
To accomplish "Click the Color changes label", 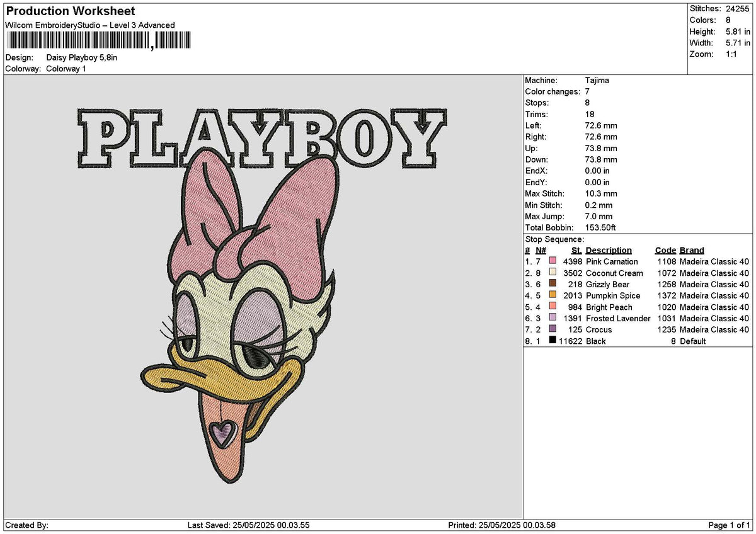I will (x=553, y=91).
